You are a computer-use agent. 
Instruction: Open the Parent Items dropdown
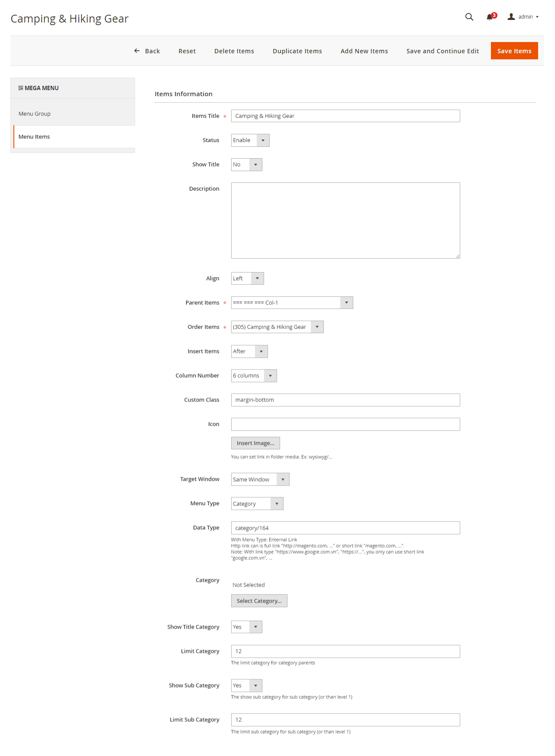[x=292, y=303]
